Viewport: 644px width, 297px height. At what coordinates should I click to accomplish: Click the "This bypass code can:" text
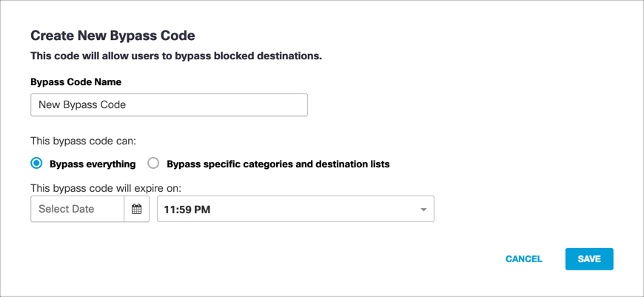click(x=83, y=141)
